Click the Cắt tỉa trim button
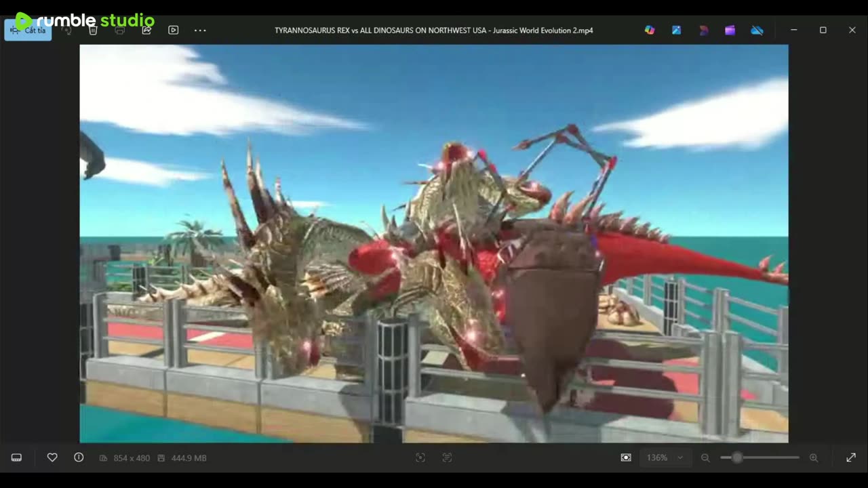Screen dimensions: 868x488 point(28,30)
